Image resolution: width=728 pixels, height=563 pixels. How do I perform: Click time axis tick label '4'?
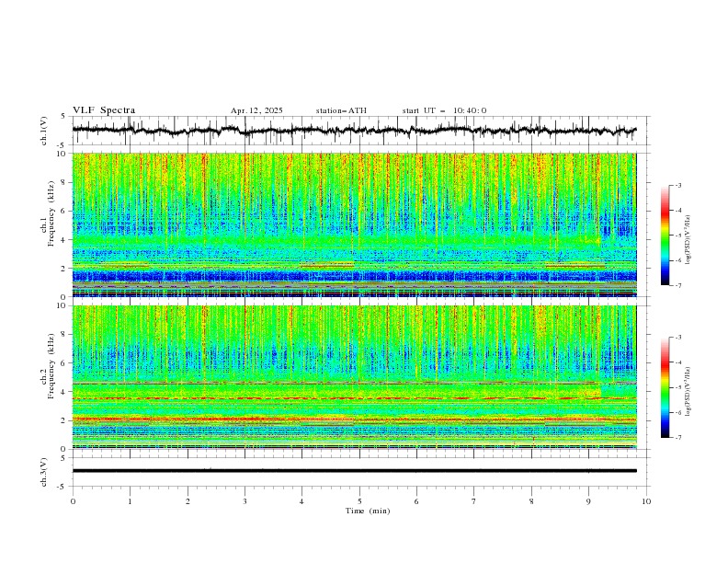click(x=301, y=501)
